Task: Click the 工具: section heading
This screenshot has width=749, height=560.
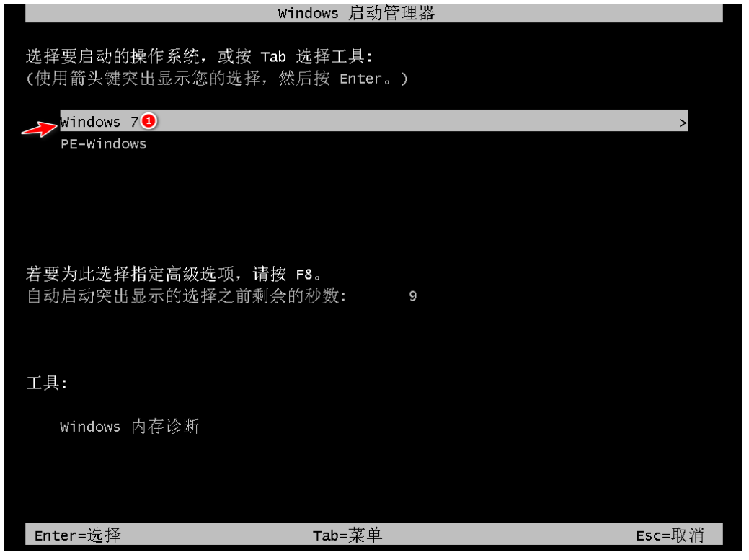Action: [47, 383]
